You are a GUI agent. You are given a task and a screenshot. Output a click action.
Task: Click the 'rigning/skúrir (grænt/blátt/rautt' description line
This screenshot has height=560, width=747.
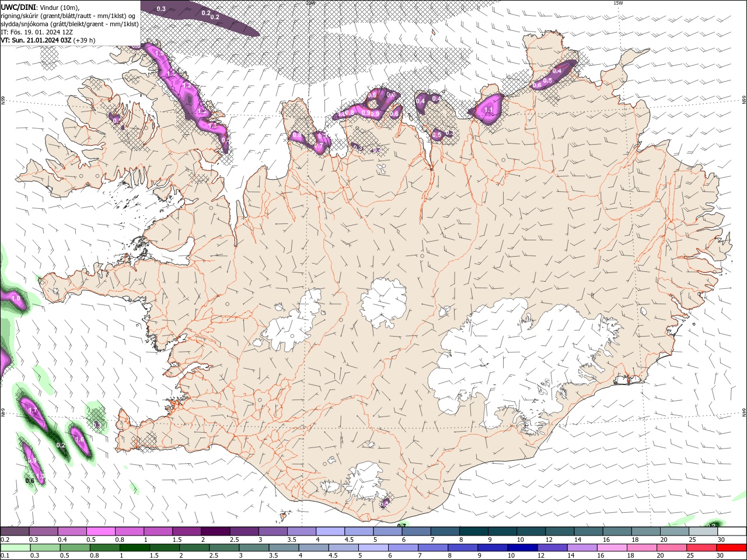coord(68,16)
